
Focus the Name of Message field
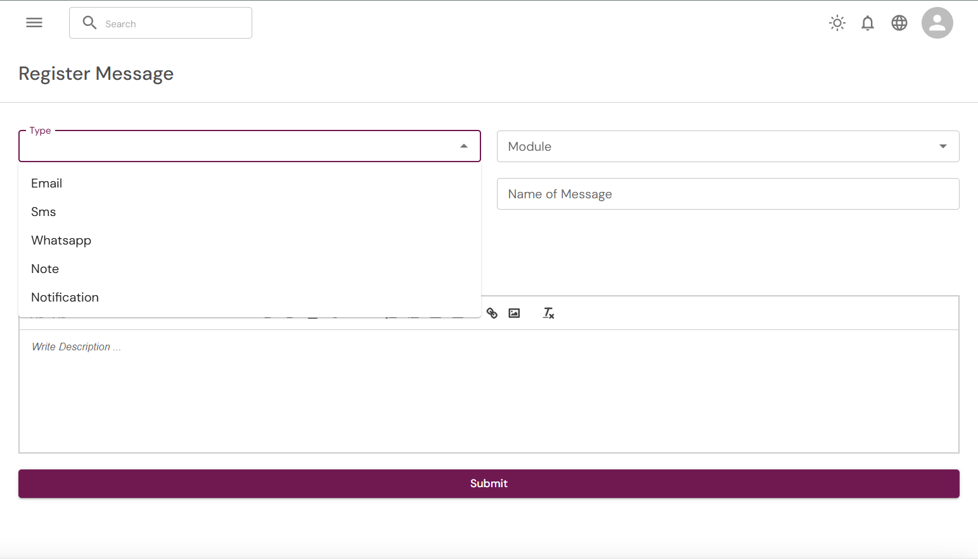tap(728, 194)
